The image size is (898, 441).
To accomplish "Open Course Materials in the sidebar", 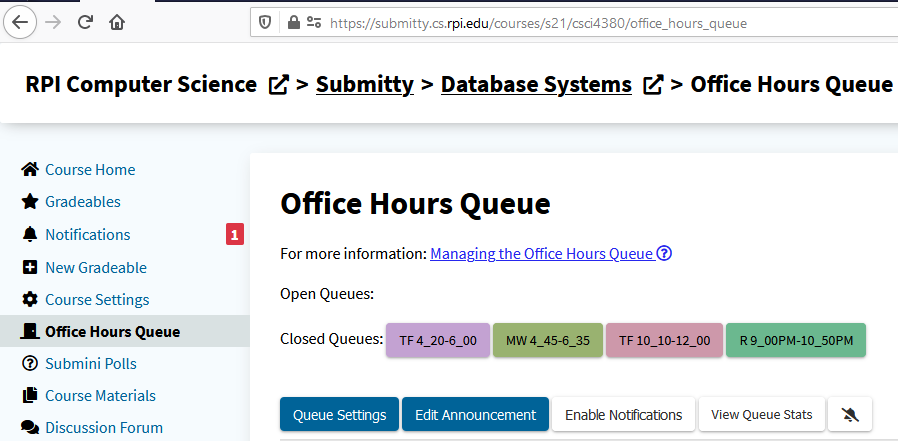I will (100, 396).
